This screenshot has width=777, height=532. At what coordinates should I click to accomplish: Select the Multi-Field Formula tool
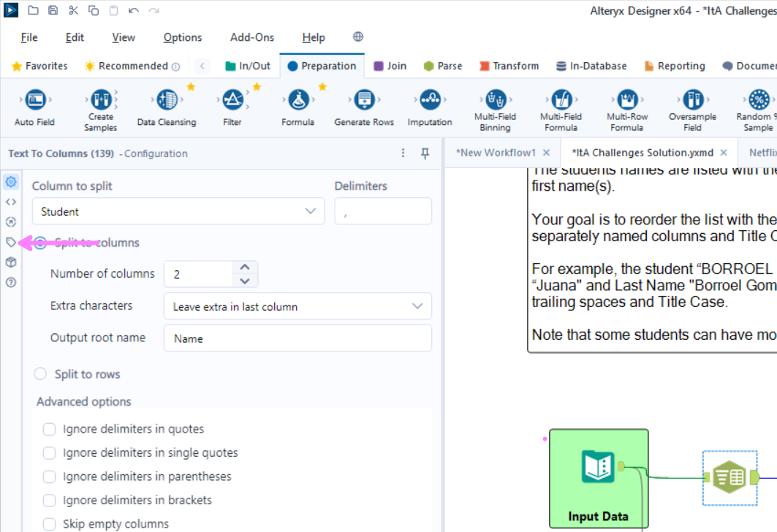pos(561,110)
